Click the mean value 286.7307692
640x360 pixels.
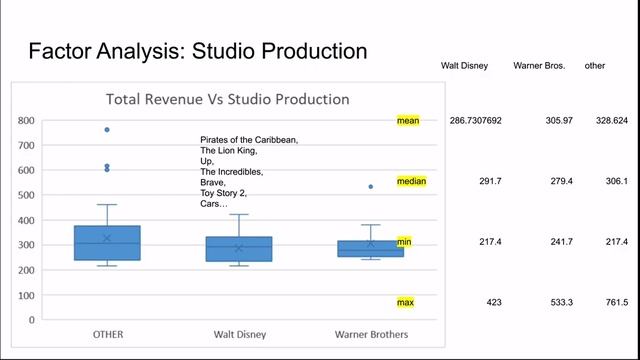(x=476, y=120)
